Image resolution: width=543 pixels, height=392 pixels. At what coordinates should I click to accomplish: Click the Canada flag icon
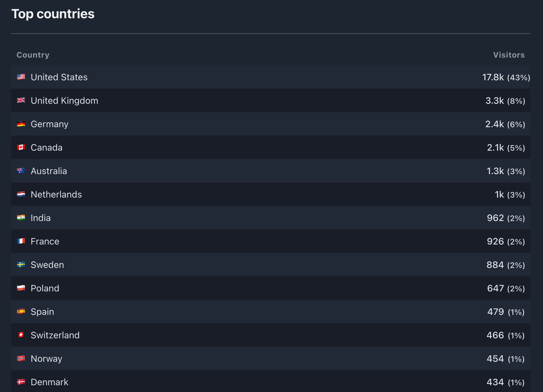click(x=21, y=147)
